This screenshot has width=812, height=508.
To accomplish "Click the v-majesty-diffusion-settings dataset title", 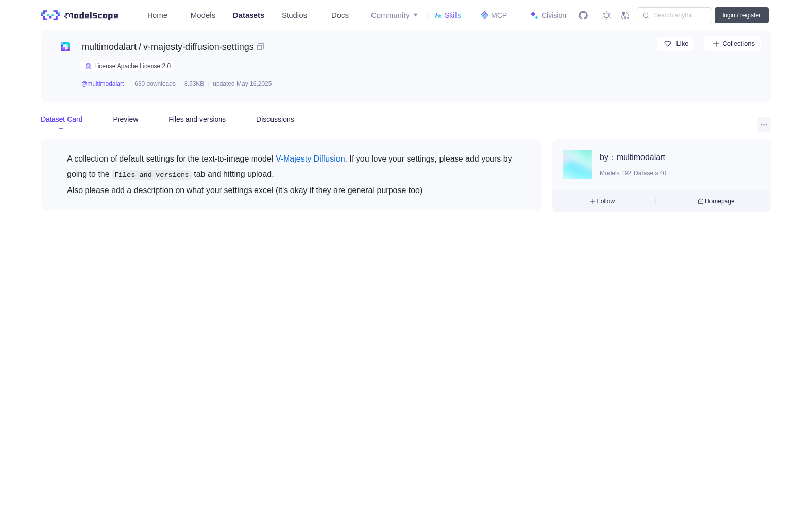I will [198, 47].
